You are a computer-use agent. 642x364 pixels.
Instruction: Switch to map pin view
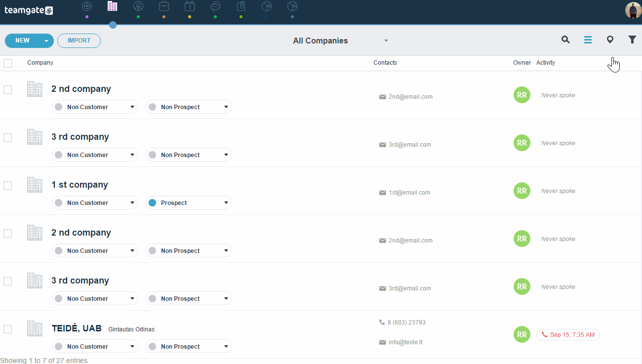pos(610,40)
